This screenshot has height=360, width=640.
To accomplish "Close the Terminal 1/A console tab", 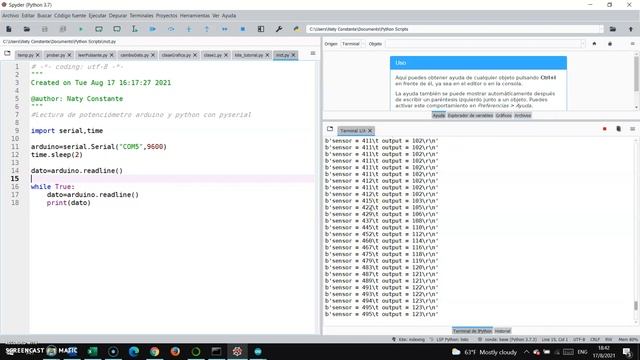I will pyautogui.click(x=370, y=131).
